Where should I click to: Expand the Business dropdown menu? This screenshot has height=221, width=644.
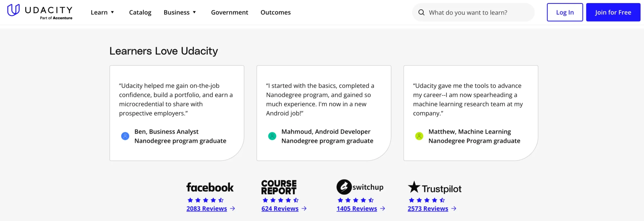click(180, 12)
